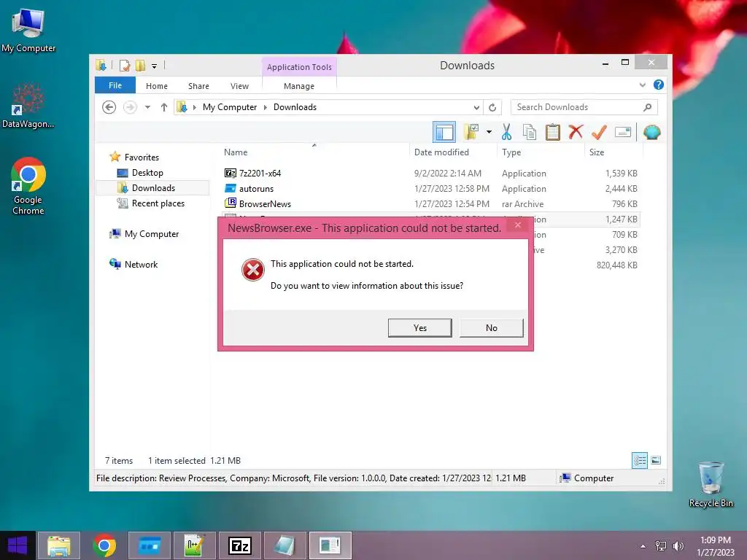
Task: Open the Notepad++ taskbar icon
Action: point(194,545)
